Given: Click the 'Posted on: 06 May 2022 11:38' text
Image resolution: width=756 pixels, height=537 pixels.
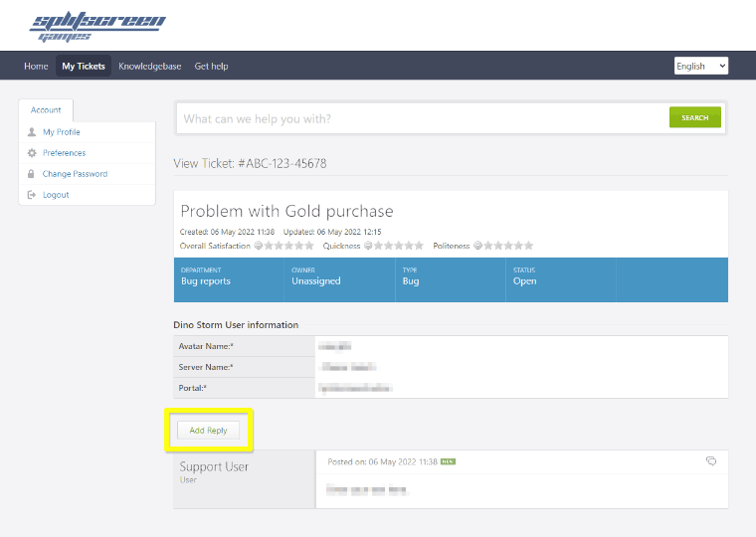Looking at the screenshot, I should coord(382,461).
